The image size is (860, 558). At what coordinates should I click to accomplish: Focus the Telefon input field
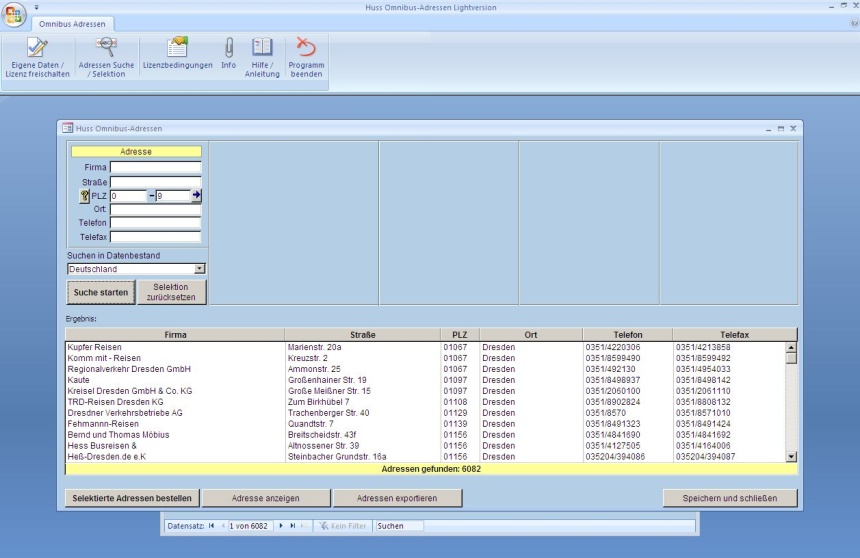[x=156, y=223]
